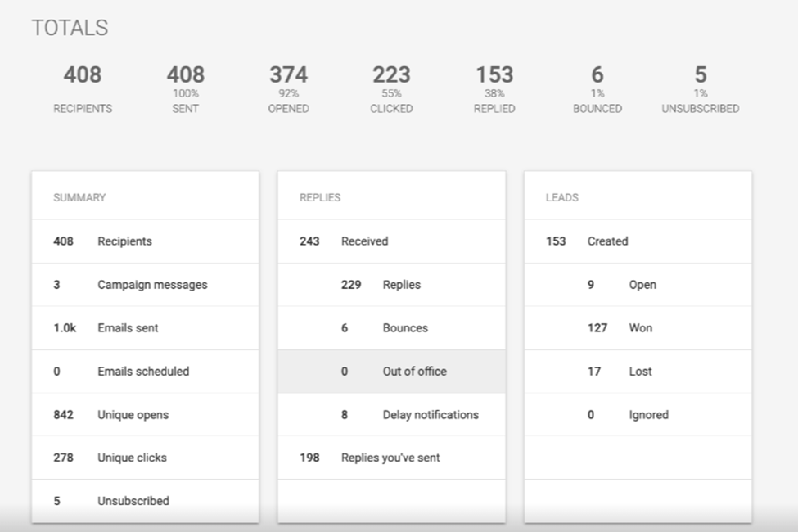Open the Emails scheduled row
This screenshot has height=532, width=798.
[x=146, y=371]
